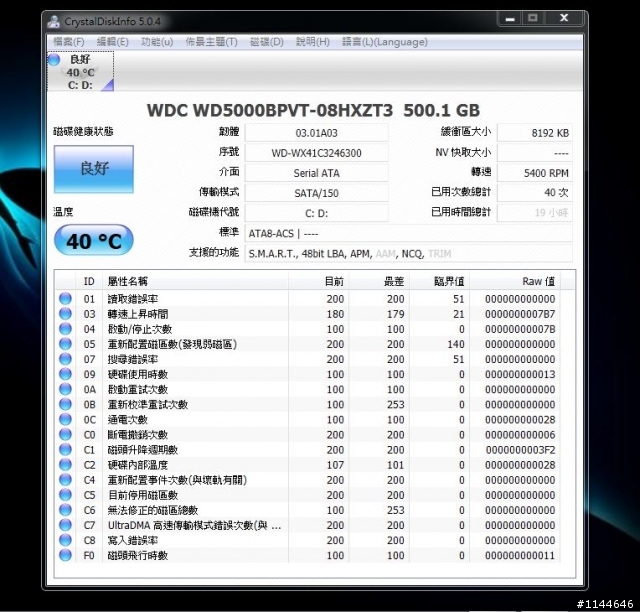Click the serial number WD-WX41C3246300 field
The height and width of the screenshot is (612, 640).
click(316, 153)
